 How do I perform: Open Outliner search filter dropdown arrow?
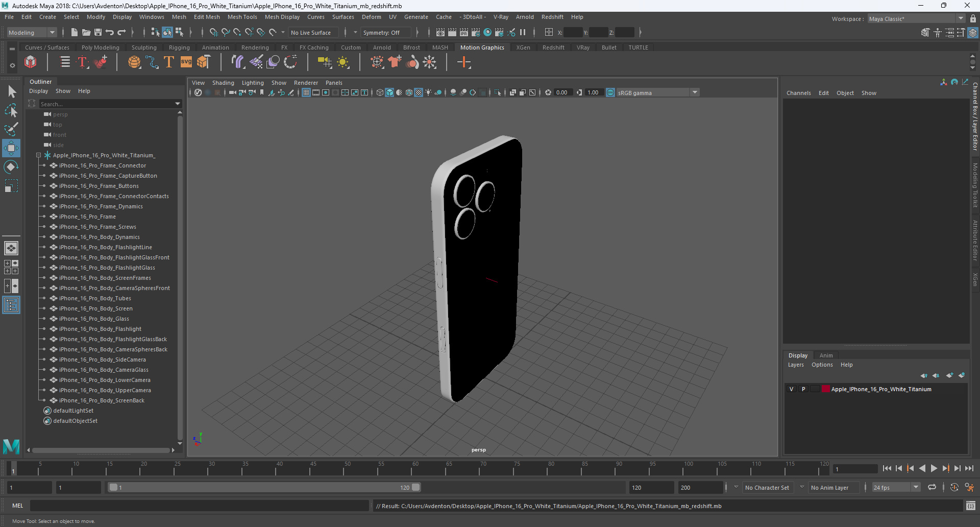[x=178, y=104]
